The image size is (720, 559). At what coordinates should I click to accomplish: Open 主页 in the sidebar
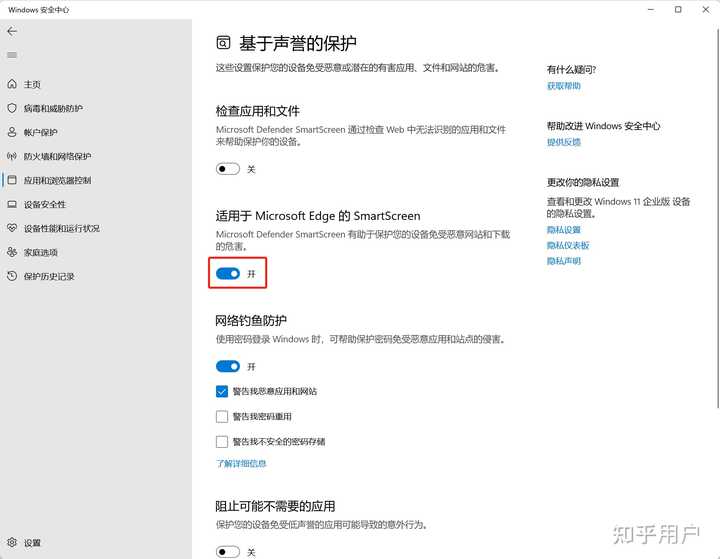[x=32, y=84]
